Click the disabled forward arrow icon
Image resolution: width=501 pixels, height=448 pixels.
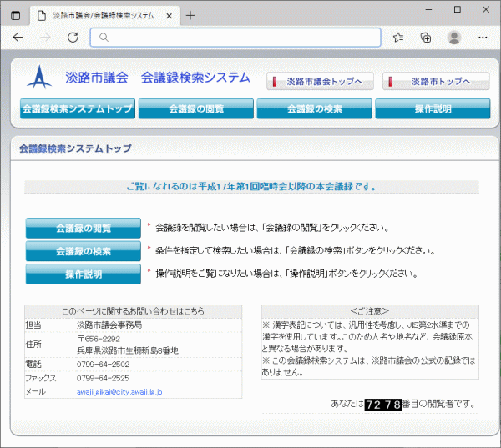coord(45,38)
